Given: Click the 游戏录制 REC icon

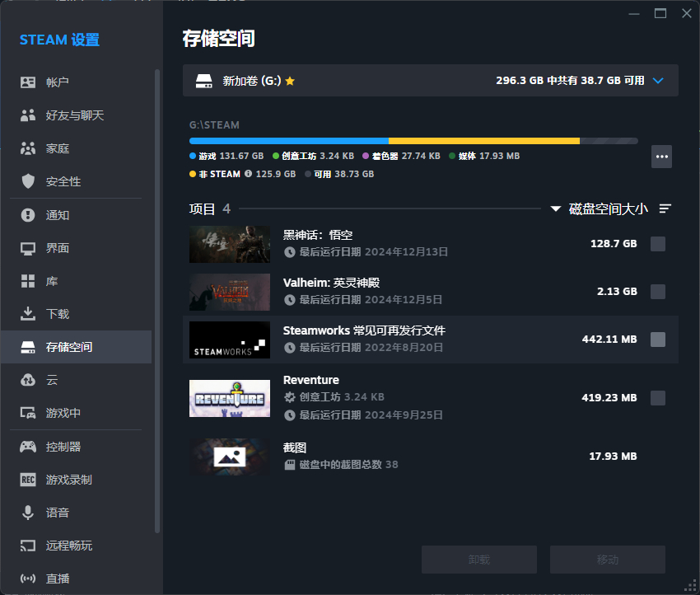Looking at the screenshot, I should click(x=28, y=480).
